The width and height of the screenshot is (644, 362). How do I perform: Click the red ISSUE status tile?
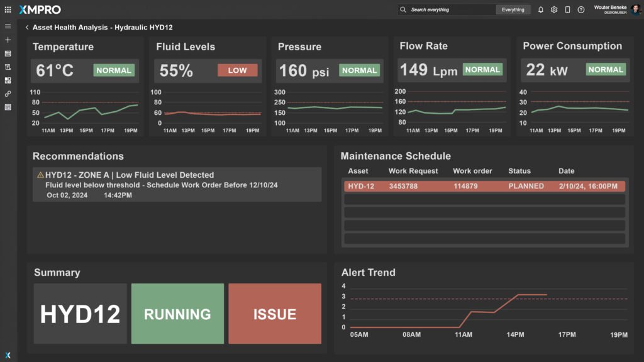coord(274,314)
